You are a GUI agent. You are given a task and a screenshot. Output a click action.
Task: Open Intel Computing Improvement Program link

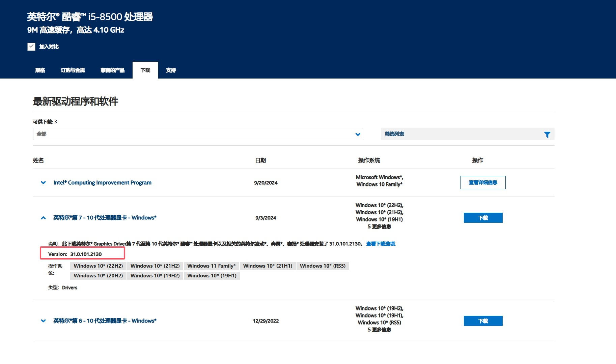102,183
